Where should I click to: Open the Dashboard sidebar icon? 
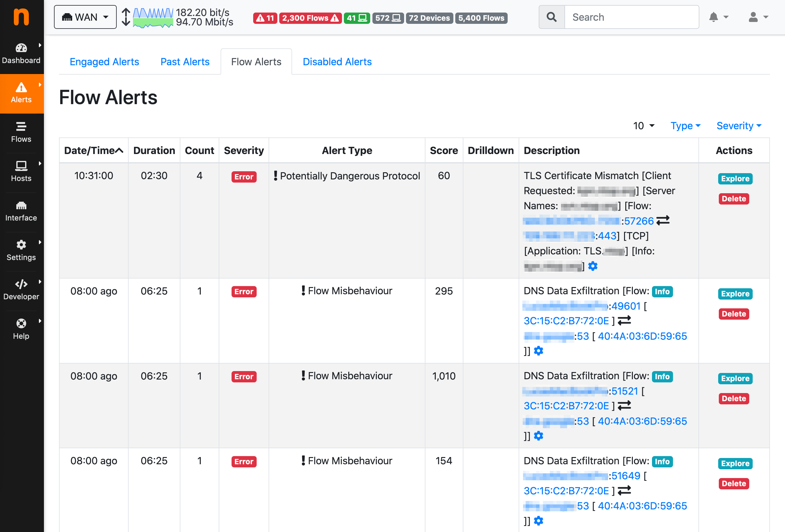pos(21,48)
